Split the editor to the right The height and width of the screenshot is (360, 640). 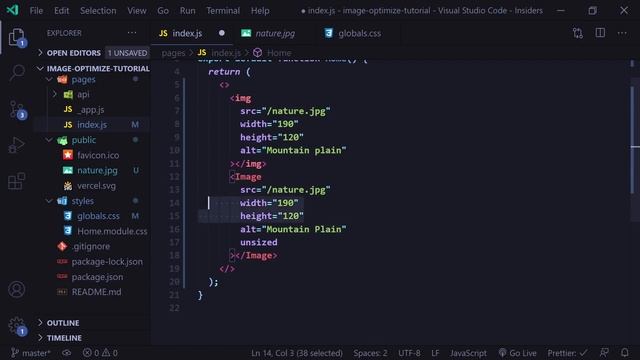tap(600, 33)
